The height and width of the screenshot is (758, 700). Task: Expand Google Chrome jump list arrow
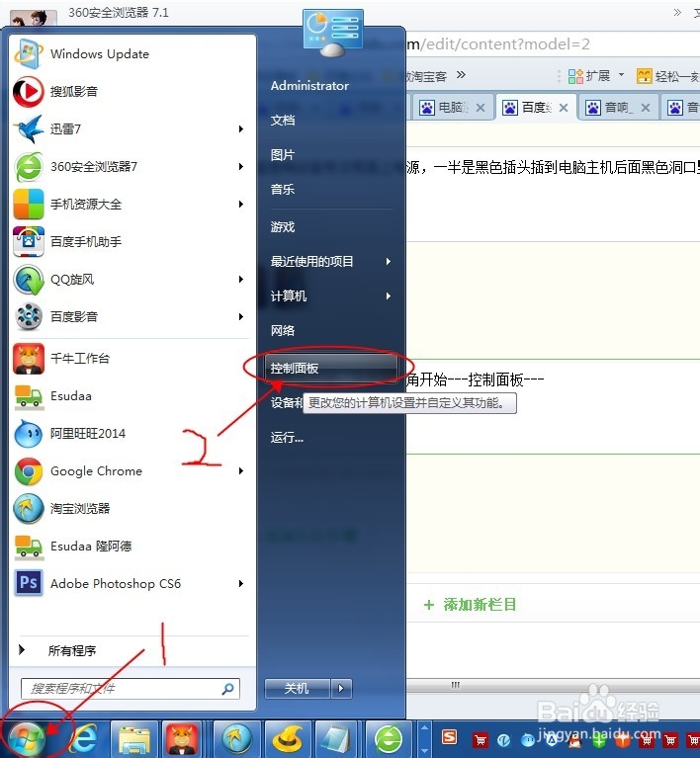[x=241, y=470]
